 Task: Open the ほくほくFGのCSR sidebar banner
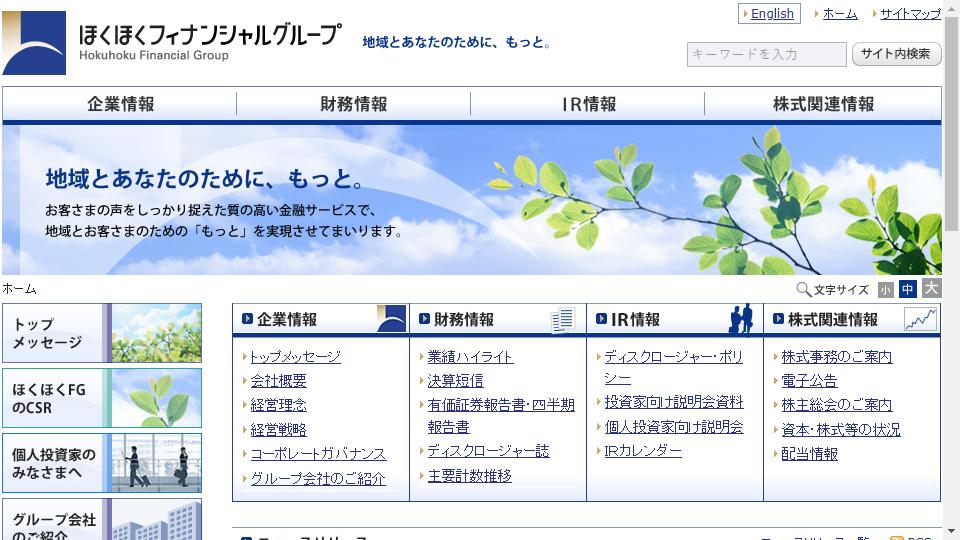point(102,398)
